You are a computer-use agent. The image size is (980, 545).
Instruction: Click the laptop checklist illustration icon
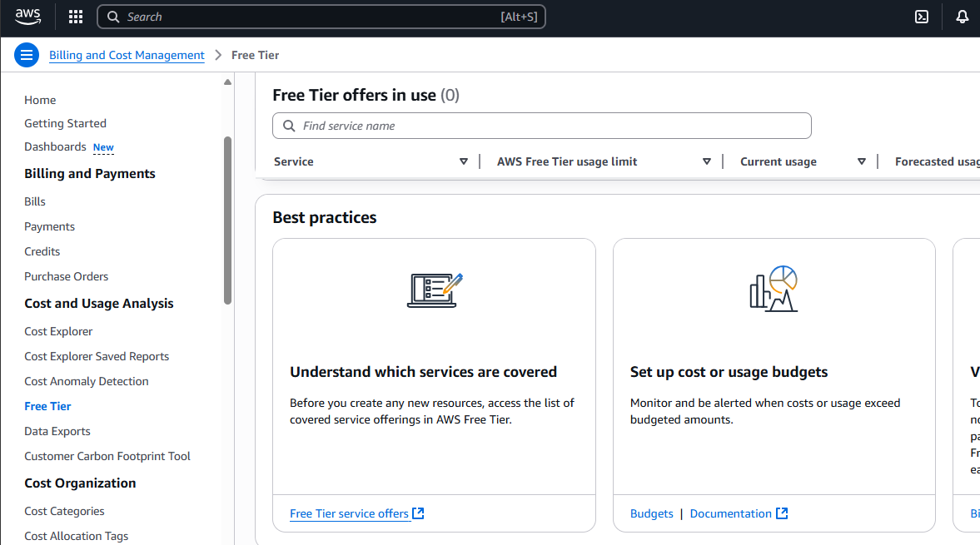435,290
